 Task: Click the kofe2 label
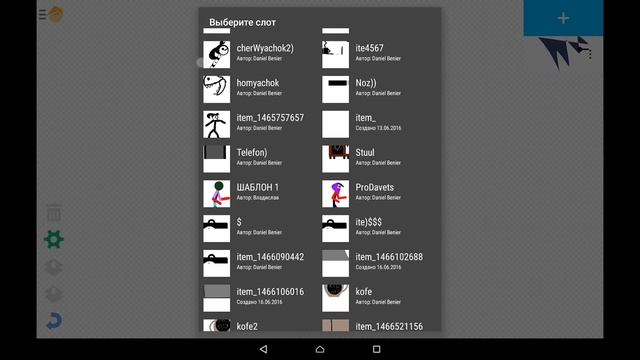coord(247,327)
